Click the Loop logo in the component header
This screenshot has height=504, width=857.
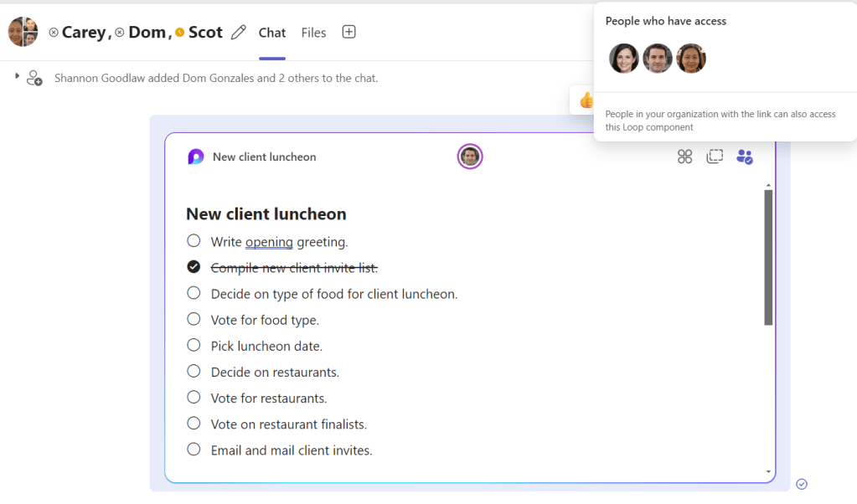196,157
